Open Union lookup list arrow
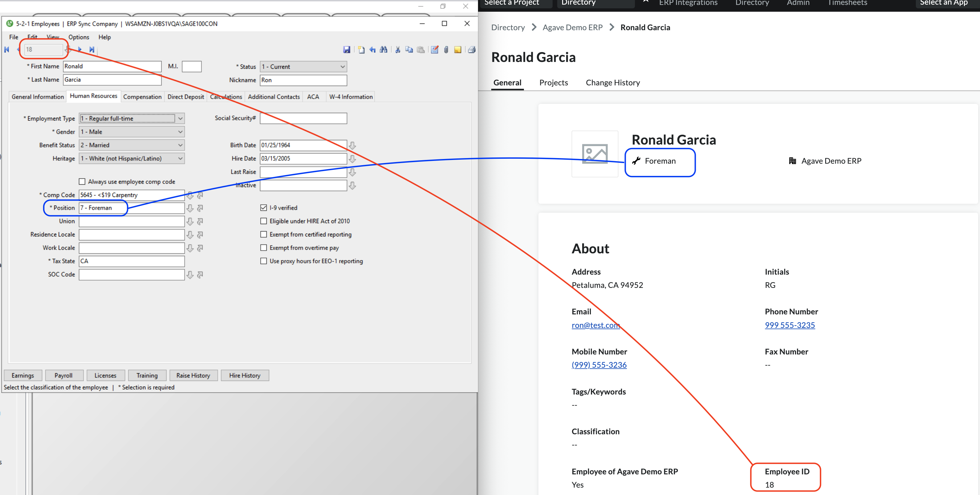 tap(190, 221)
